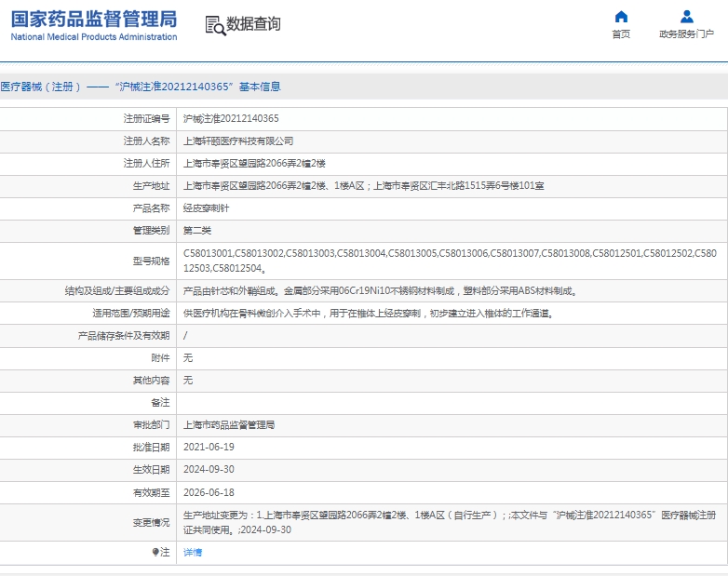Click the 批准日期 label
The height and width of the screenshot is (576, 728).
pos(152,448)
